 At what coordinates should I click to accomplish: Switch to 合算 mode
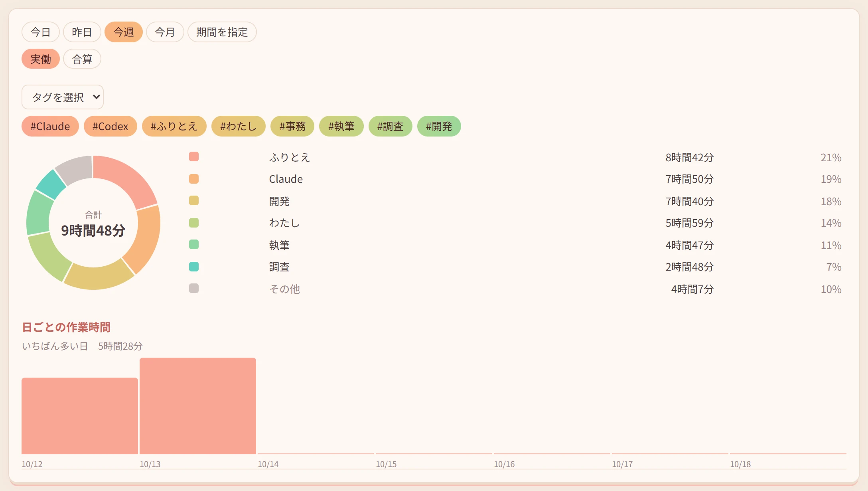[82, 59]
